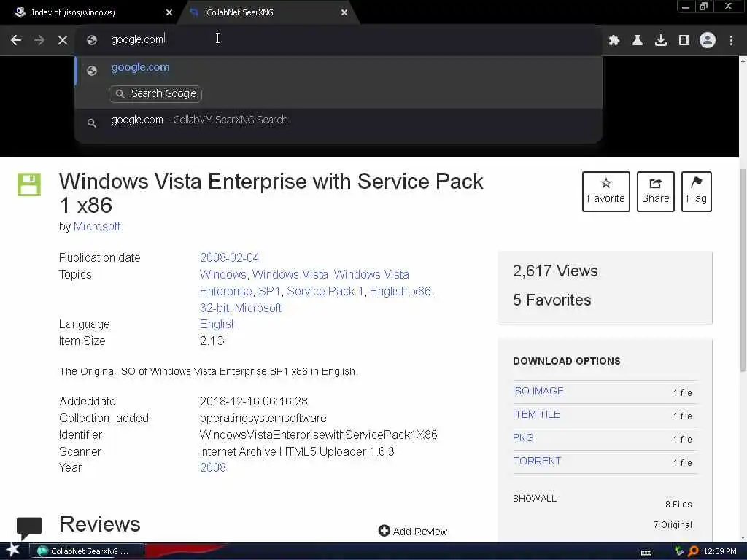Stop page loading with the X button

click(x=63, y=40)
